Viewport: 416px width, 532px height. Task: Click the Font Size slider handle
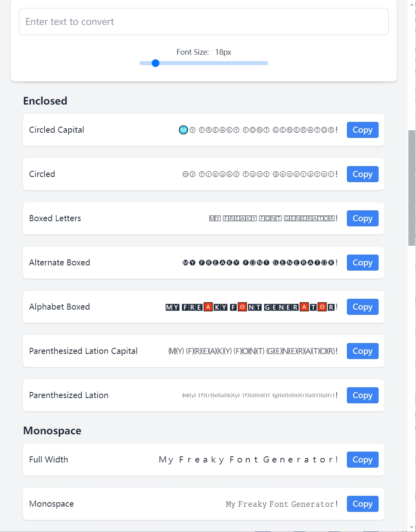point(156,63)
